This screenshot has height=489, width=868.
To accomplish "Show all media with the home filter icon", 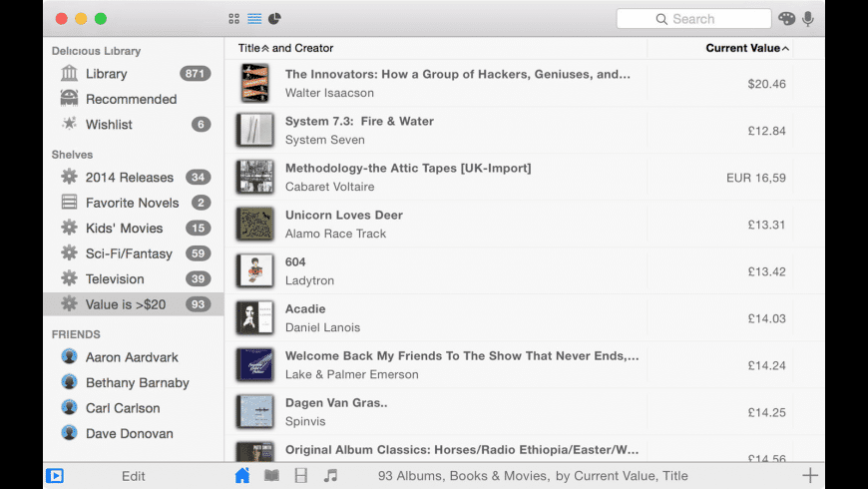I will click(x=241, y=475).
